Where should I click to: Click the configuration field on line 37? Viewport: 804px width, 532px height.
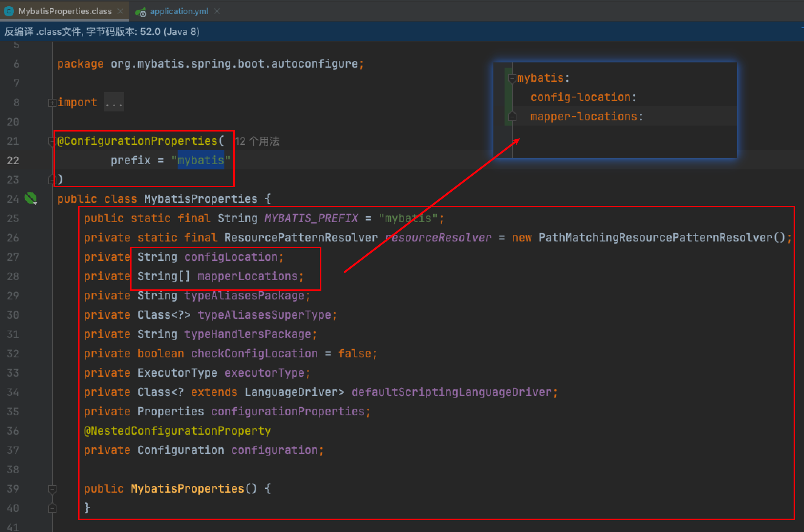pos(275,450)
